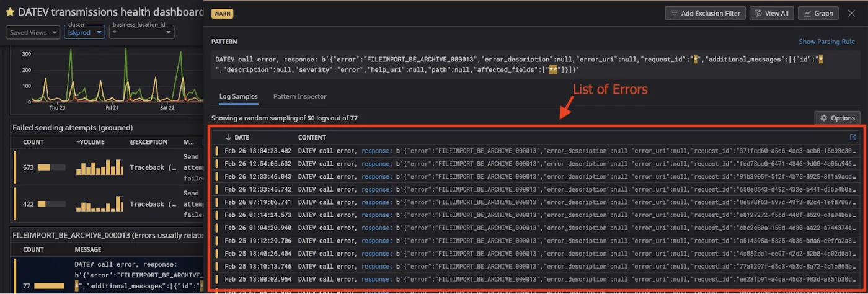
Task: Open the business_location_id dropdown
Action: [140, 32]
